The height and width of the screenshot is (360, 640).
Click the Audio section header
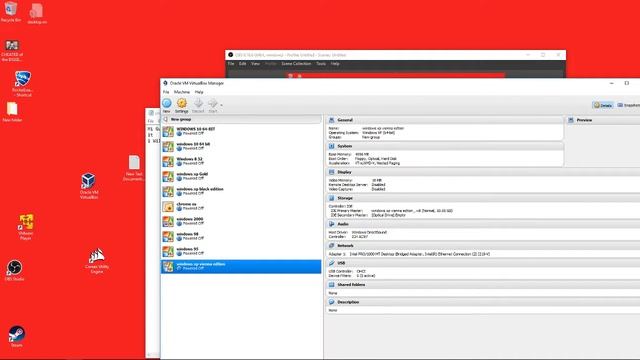point(483,224)
